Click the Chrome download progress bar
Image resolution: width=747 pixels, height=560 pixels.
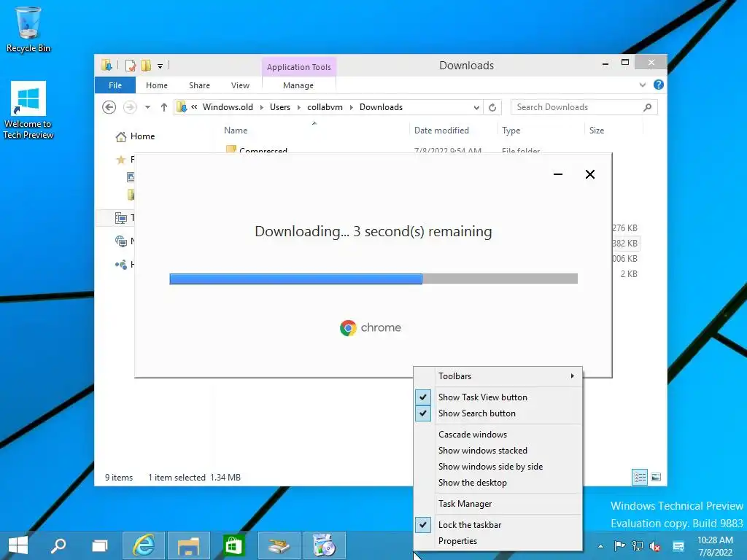point(373,279)
